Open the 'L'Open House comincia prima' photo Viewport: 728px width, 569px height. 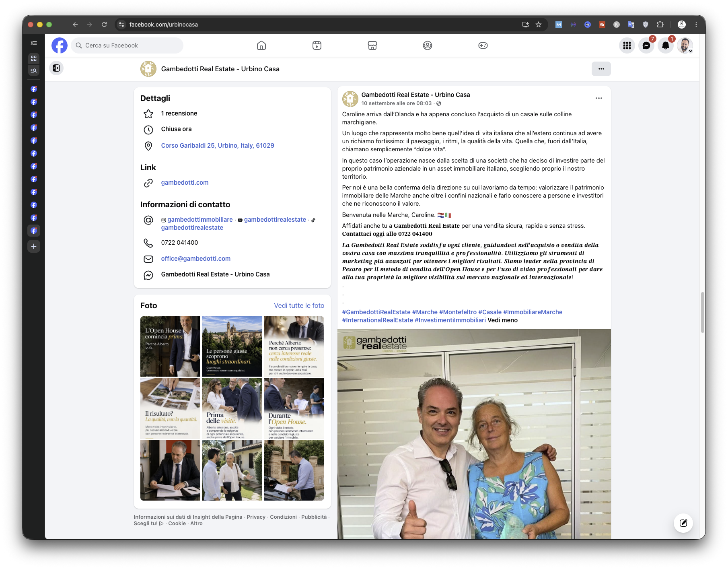170,346
